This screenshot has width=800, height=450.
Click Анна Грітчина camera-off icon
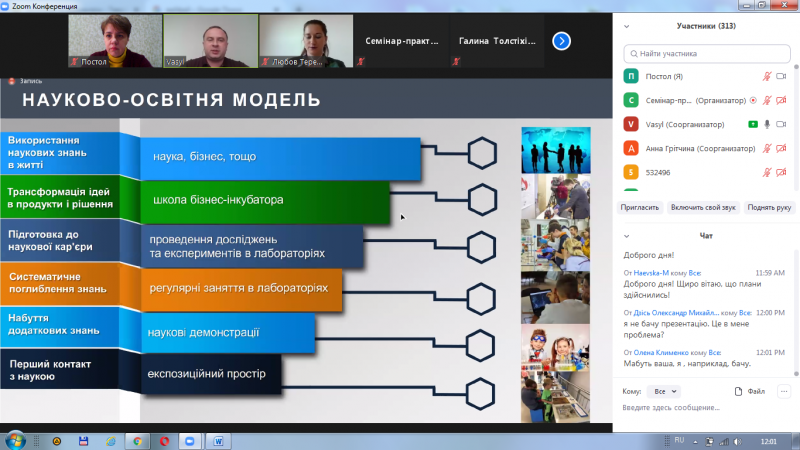coord(781,148)
